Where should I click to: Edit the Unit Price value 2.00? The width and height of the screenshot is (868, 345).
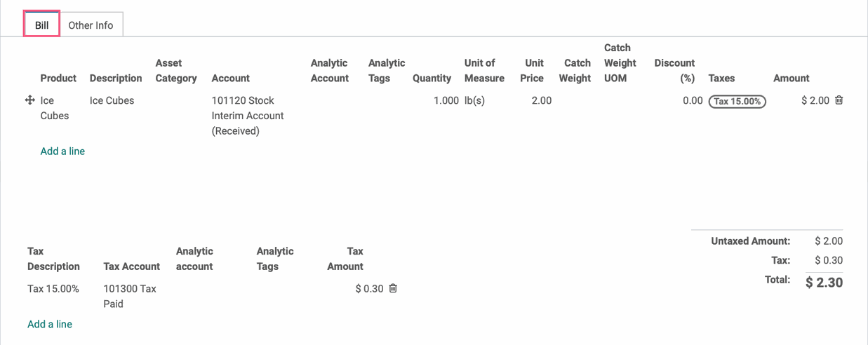[542, 100]
